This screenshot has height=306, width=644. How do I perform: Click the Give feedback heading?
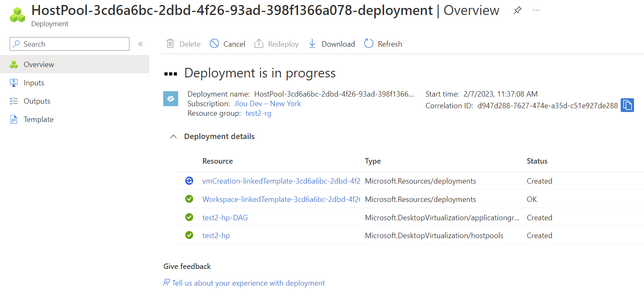coord(187,266)
